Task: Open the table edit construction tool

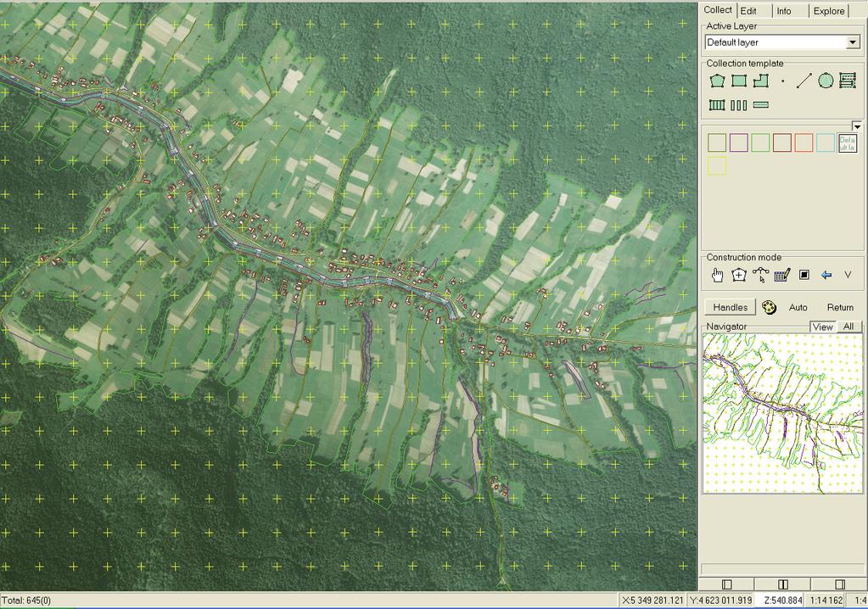Action: coord(782,275)
